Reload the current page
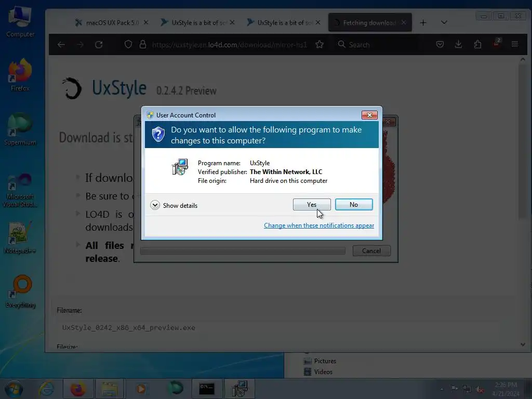 tap(99, 45)
